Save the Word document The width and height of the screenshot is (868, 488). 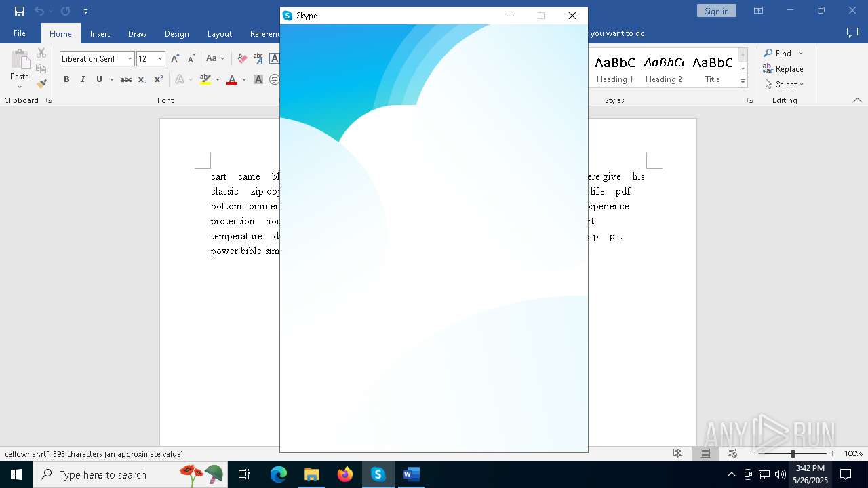(x=19, y=11)
